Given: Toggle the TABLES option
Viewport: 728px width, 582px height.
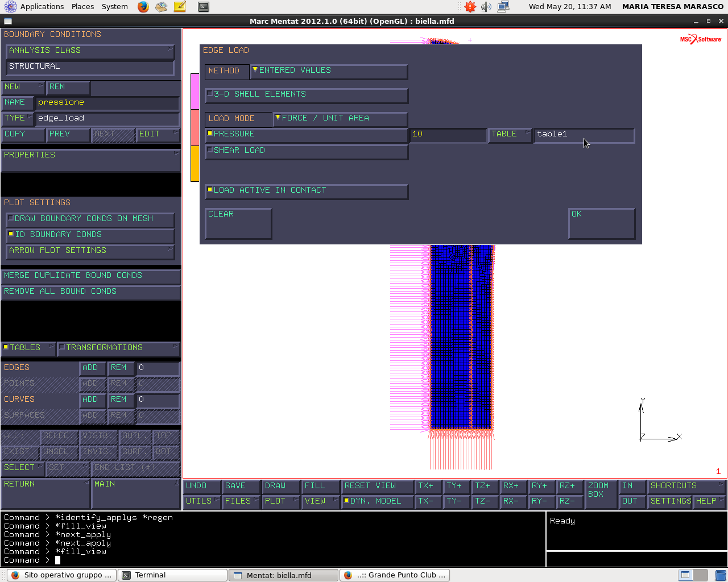Looking at the screenshot, I should tap(28, 348).
